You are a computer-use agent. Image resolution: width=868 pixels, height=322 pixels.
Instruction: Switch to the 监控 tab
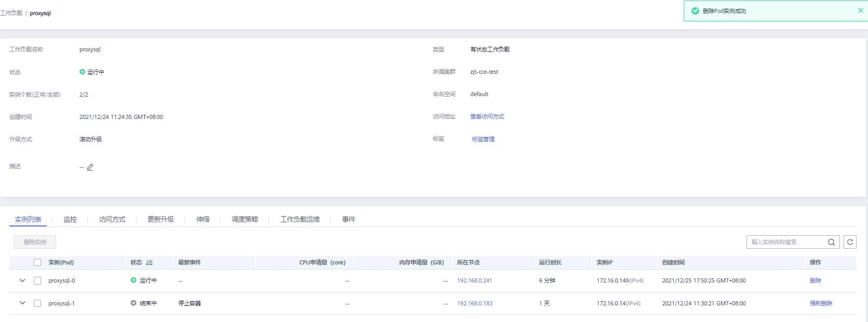tap(70, 219)
